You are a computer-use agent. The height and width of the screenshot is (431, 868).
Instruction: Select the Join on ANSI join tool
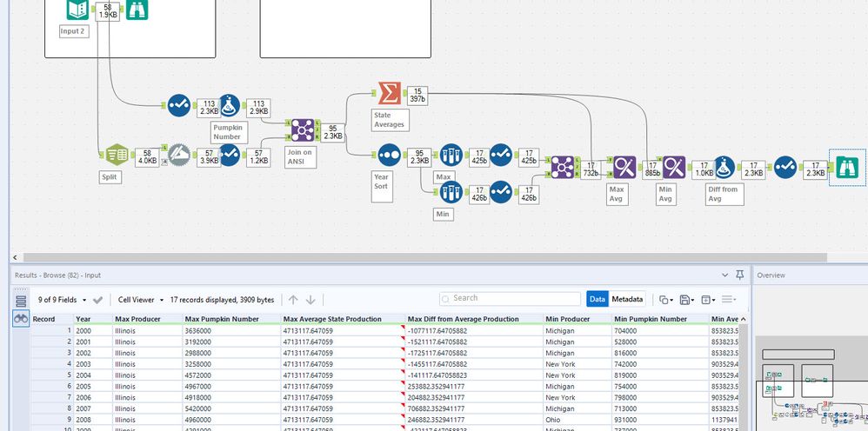[303, 130]
